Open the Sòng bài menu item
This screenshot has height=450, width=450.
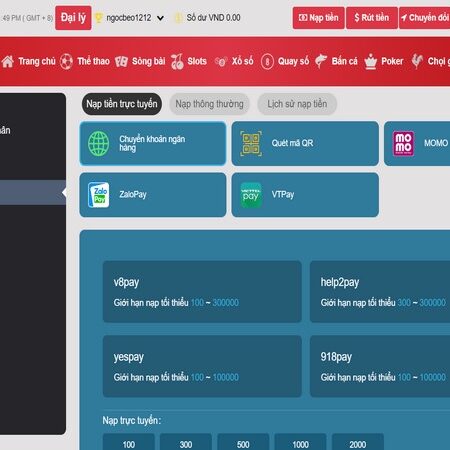pos(140,61)
